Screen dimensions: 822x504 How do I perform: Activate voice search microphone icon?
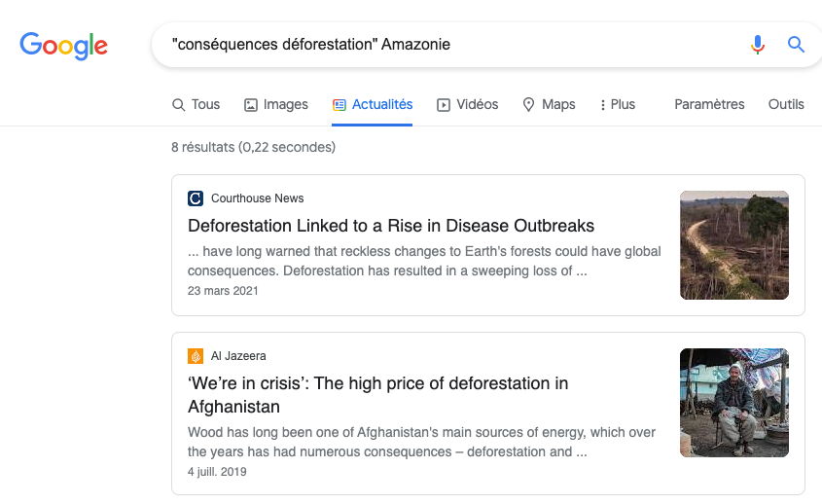pos(758,45)
